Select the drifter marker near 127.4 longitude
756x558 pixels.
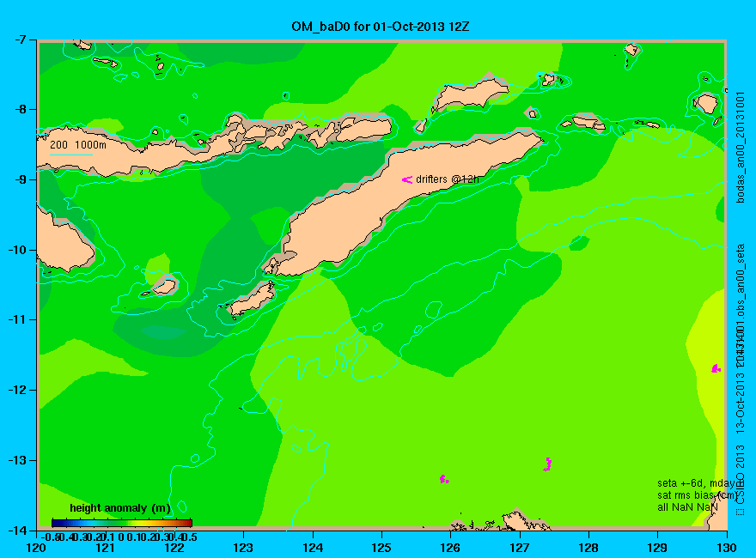[548, 464]
